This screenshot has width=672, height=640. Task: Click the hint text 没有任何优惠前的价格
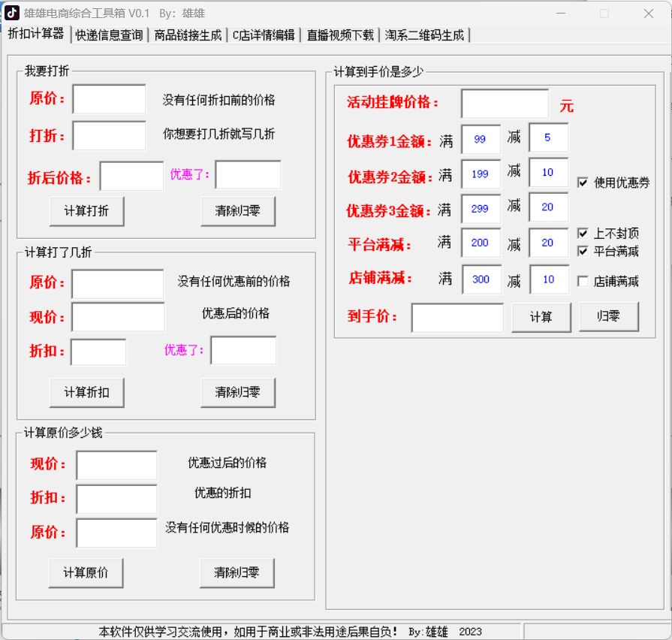click(234, 281)
